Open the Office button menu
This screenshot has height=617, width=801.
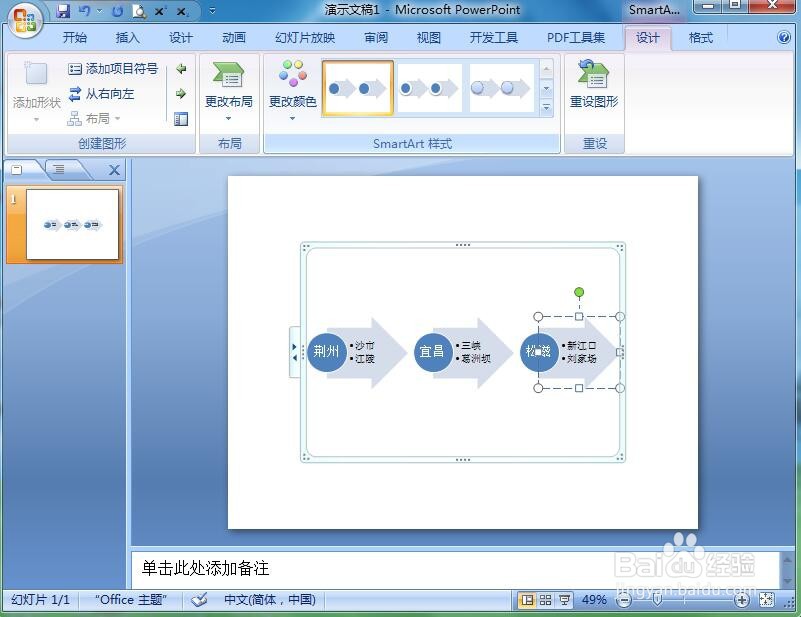tap(25, 19)
